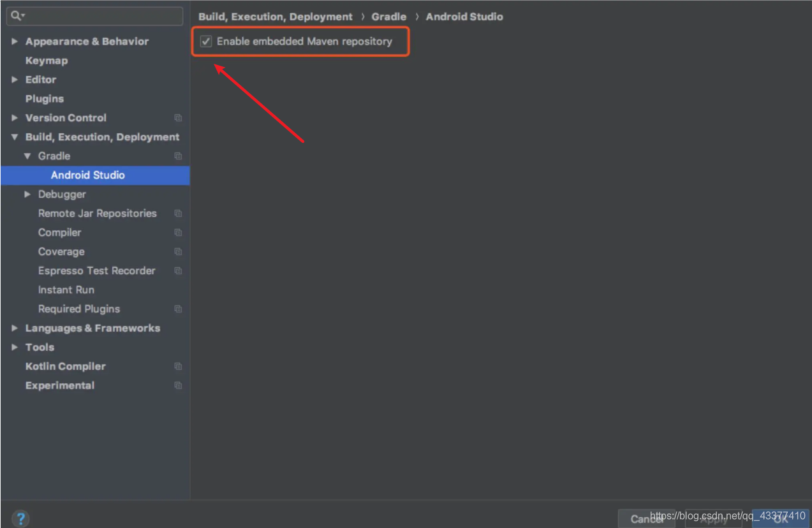This screenshot has width=812, height=528.
Task: Select Android Studio under Gradle
Action: pyautogui.click(x=95, y=175)
